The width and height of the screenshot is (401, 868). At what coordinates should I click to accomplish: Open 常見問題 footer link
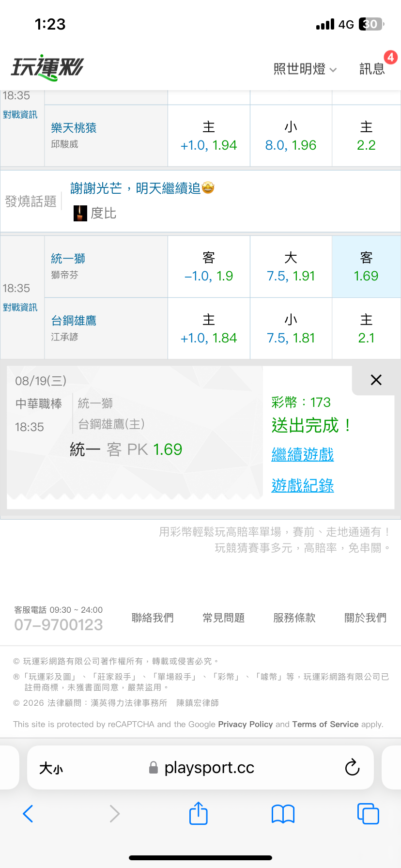tap(223, 618)
